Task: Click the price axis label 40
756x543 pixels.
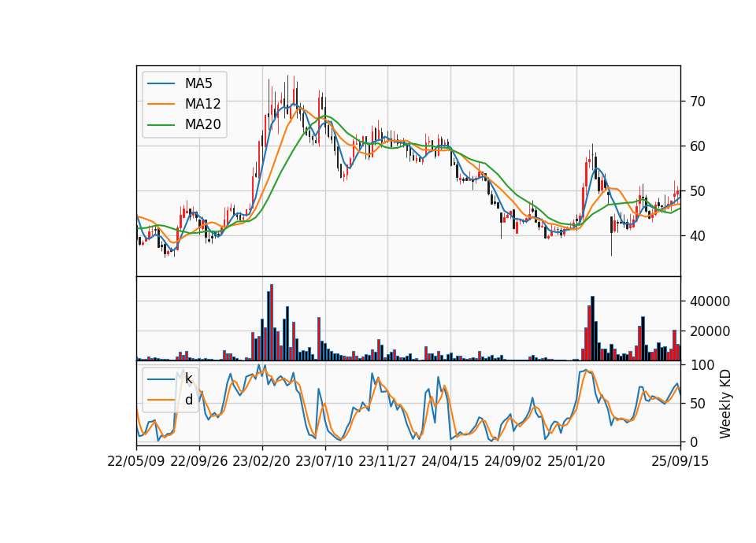Action: click(x=698, y=235)
